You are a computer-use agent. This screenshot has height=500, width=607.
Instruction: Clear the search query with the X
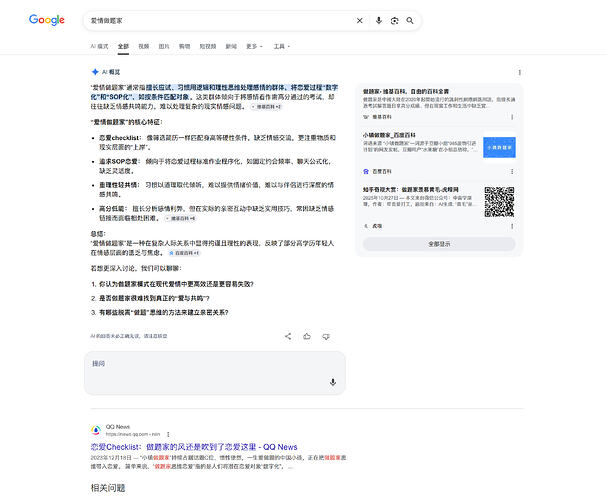(360, 21)
